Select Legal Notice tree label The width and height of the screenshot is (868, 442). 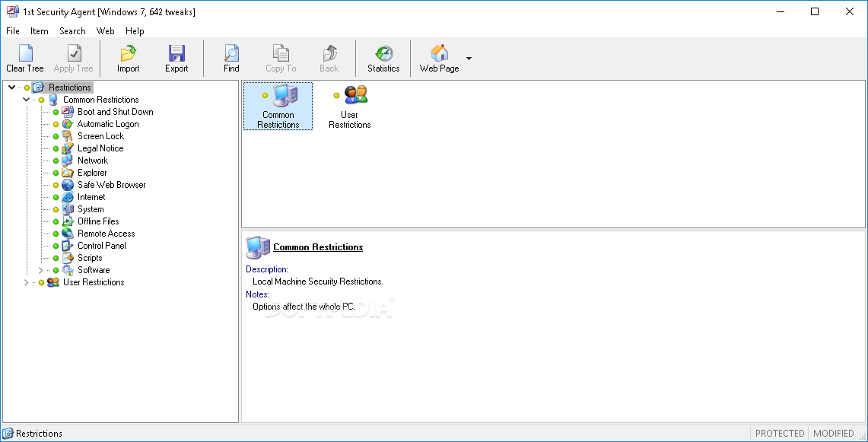(x=100, y=148)
